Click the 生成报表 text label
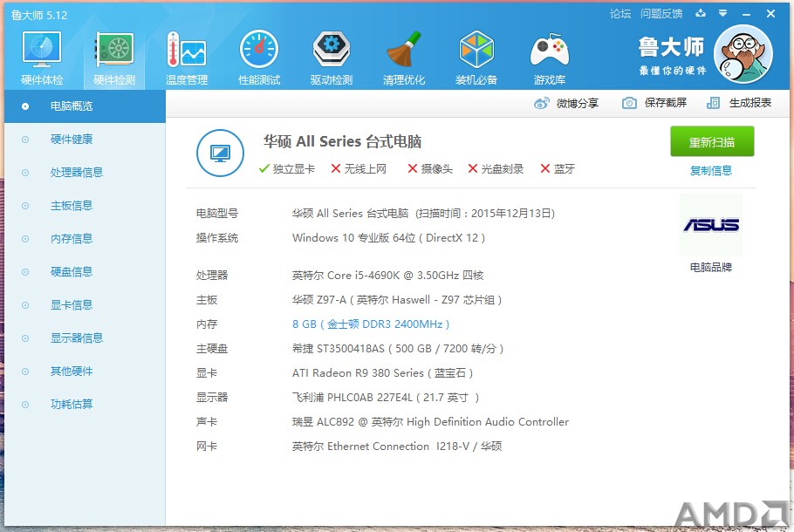Viewport: 794px width, 532px height. [750, 103]
